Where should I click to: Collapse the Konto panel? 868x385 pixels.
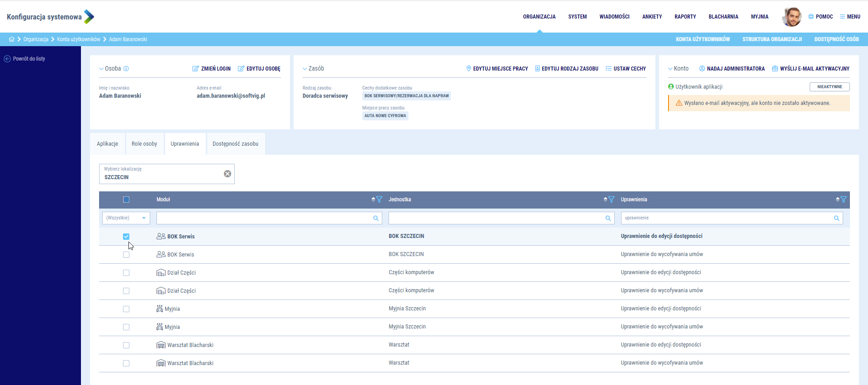(x=670, y=69)
